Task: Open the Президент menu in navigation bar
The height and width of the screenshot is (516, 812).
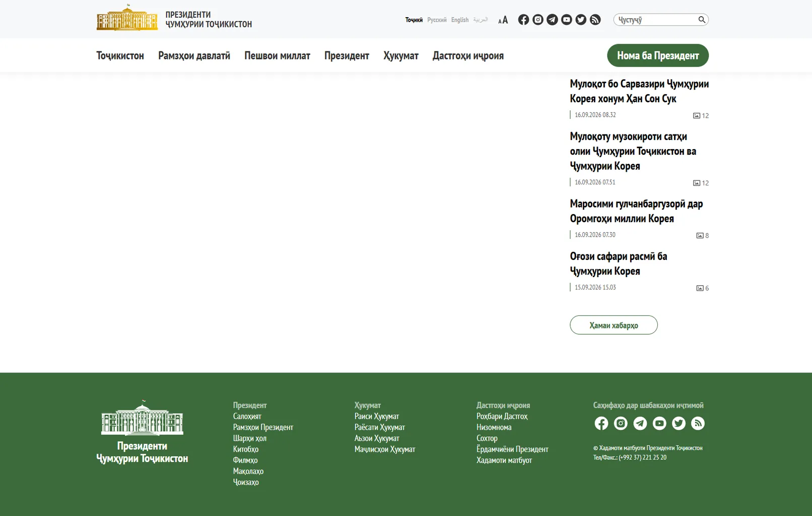Action: coord(347,55)
